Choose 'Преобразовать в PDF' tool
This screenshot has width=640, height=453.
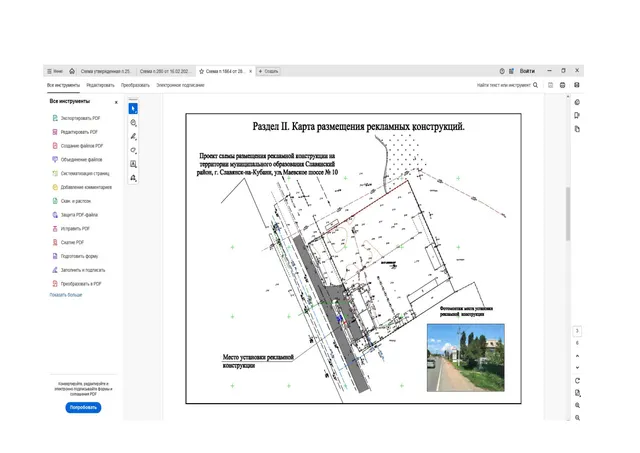pos(77,284)
